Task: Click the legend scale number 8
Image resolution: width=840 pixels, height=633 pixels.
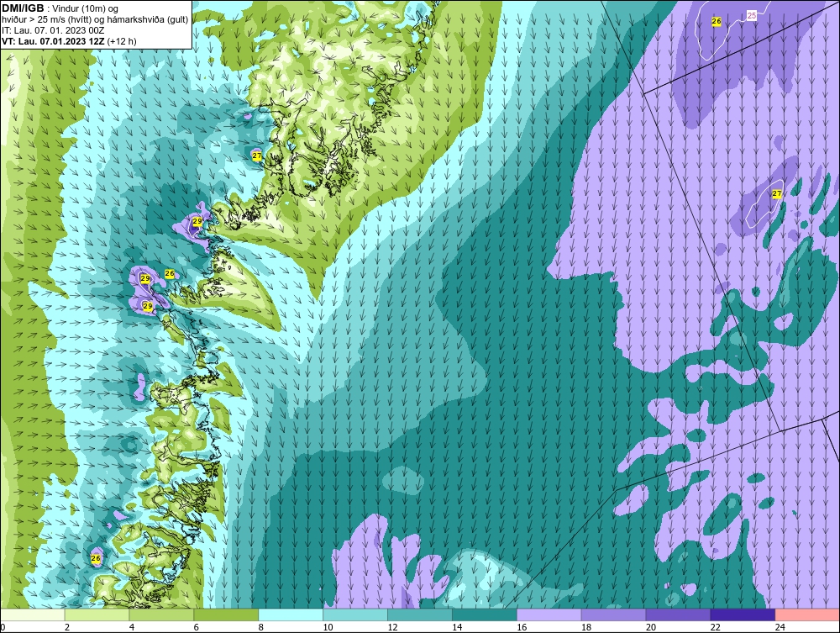Action: 261,627
